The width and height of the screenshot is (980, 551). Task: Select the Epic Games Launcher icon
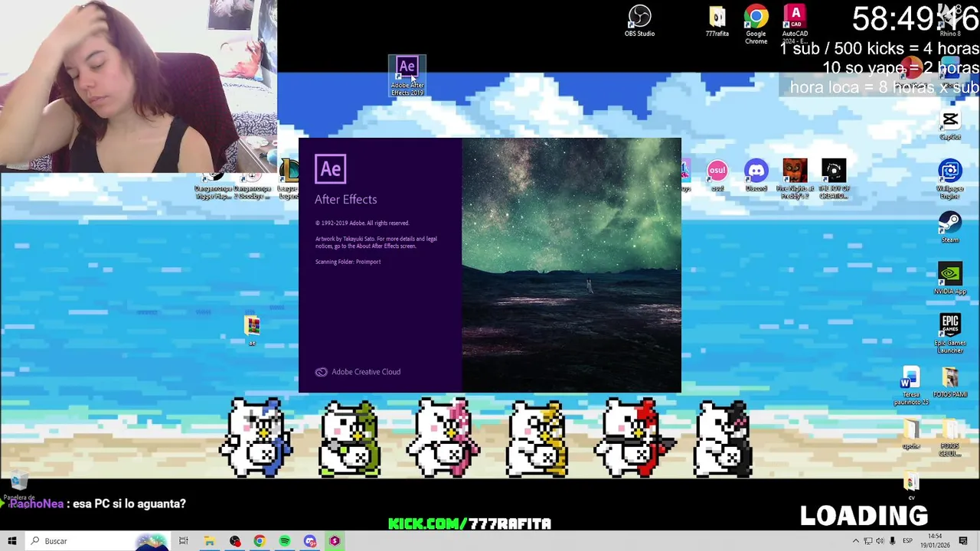tap(950, 334)
